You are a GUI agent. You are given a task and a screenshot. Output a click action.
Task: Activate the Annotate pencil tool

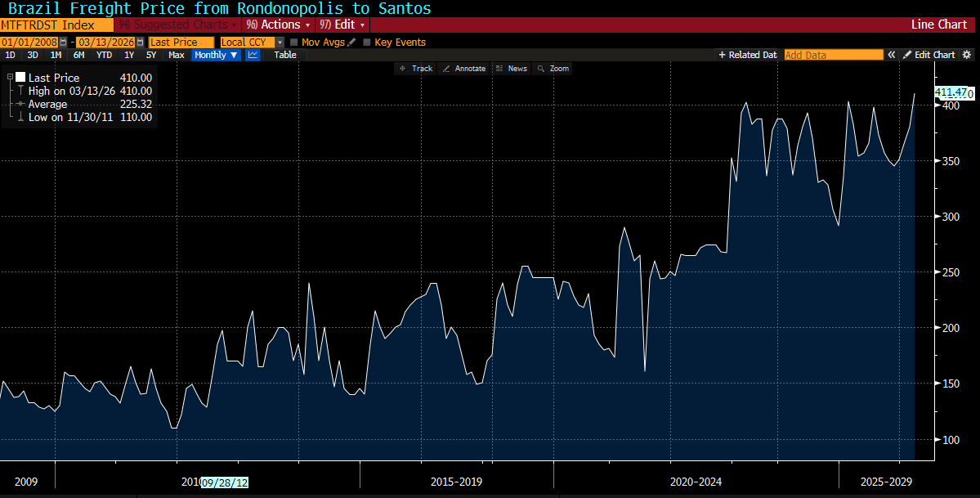coord(463,68)
